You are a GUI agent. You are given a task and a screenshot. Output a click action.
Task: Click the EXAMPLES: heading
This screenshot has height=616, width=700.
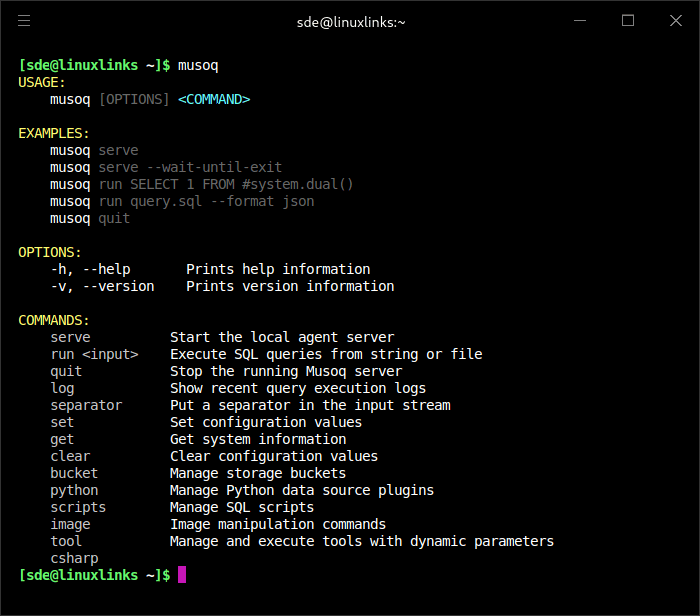(x=54, y=133)
